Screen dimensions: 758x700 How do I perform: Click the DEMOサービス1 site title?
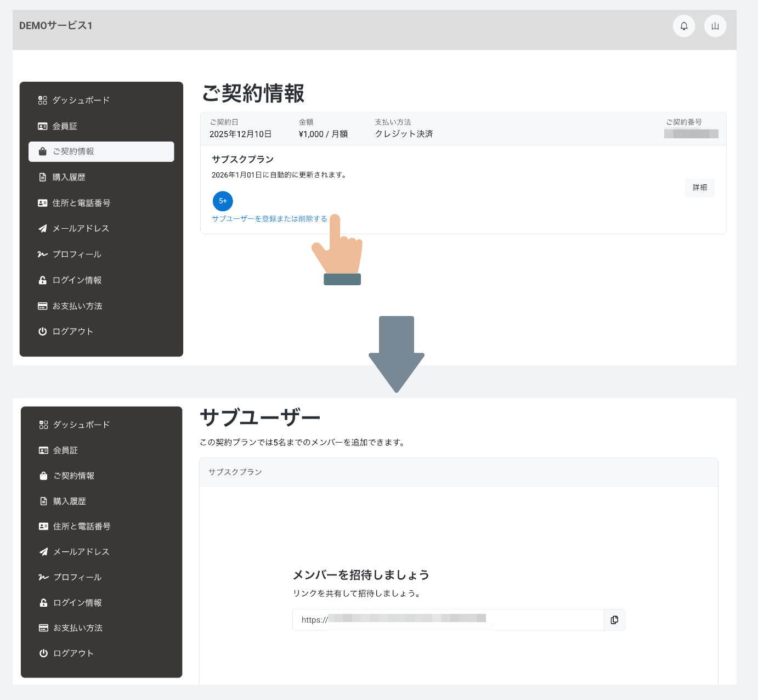tap(56, 26)
